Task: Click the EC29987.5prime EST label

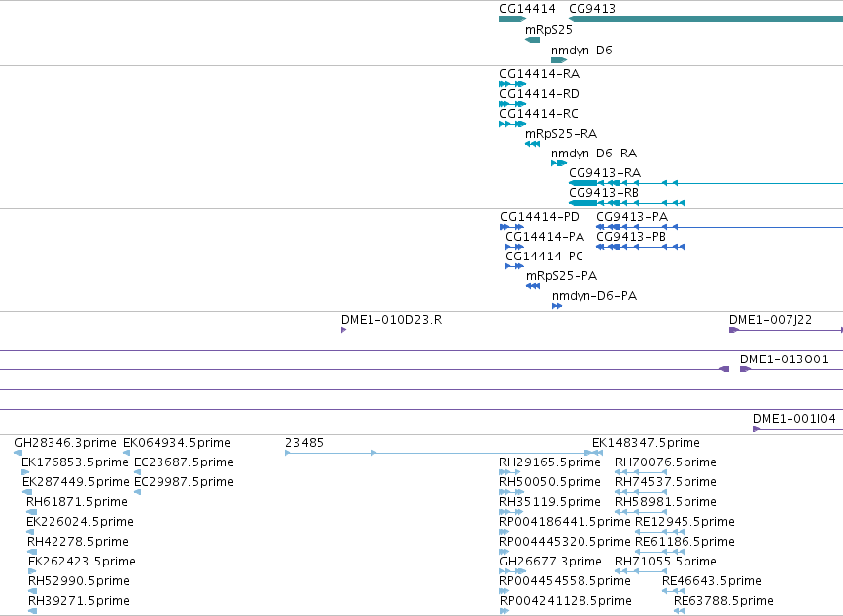Action: click(184, 482)
